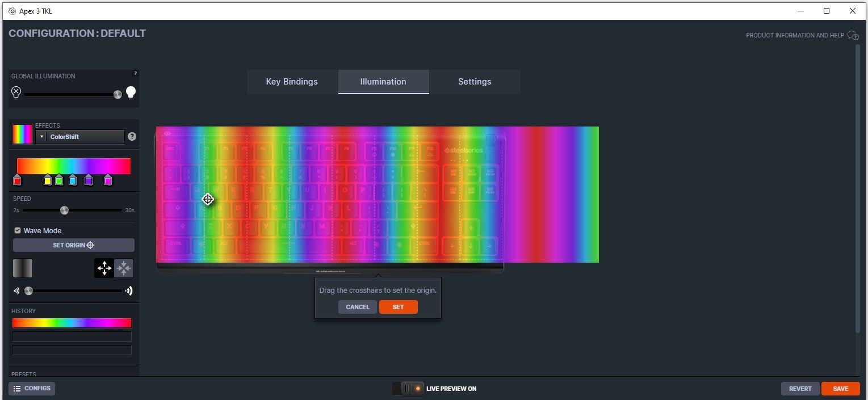The height and width of the screenshot is (400, 868).
Task: Select the purple gradient color stop
Action: click(x=89, y=180)
